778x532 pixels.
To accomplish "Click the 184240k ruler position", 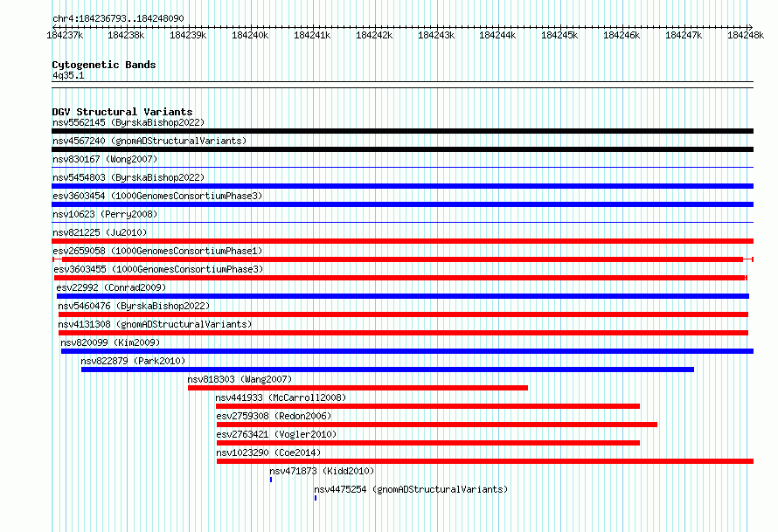I will [x=250, y=35].
